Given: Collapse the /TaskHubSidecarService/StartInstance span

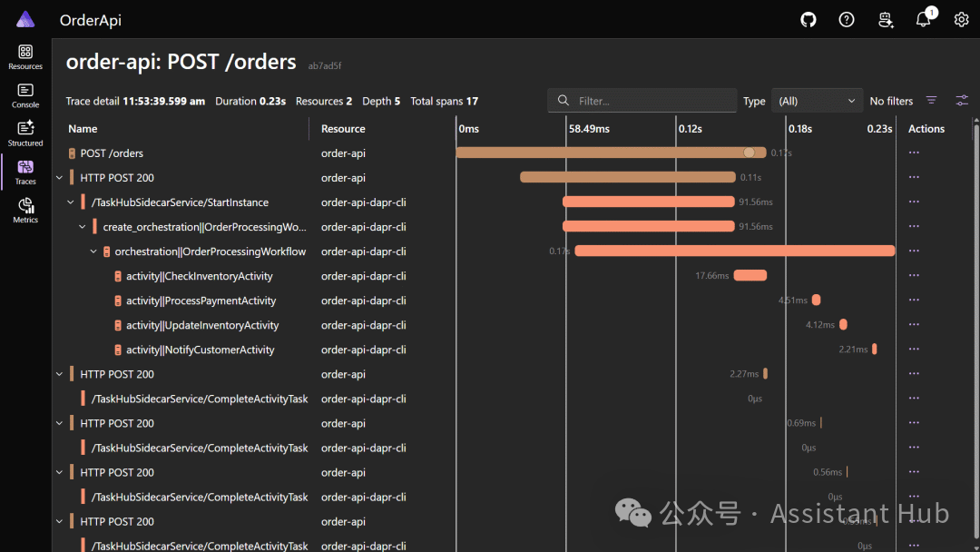Looking at the screenshot, I should pyautogui.click(x=71, y=202).
